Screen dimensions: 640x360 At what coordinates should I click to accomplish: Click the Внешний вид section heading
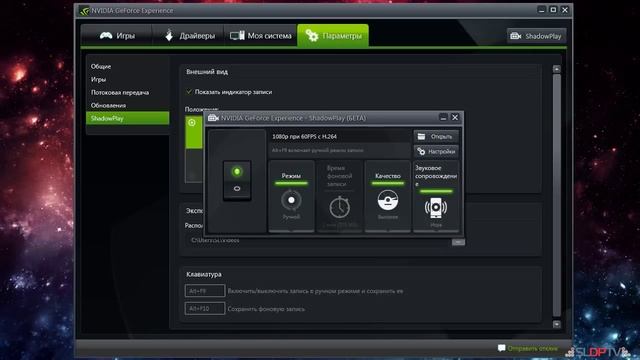pos(207,71)
